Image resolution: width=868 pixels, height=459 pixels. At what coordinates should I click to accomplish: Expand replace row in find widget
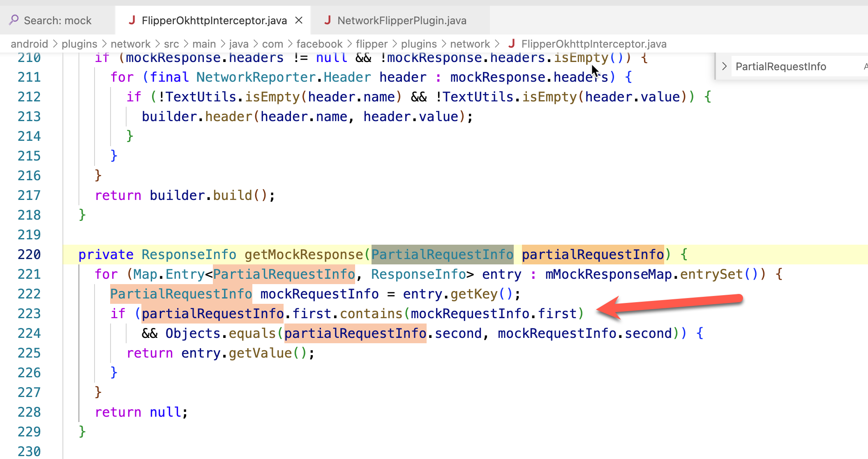(x=725, y=67)
